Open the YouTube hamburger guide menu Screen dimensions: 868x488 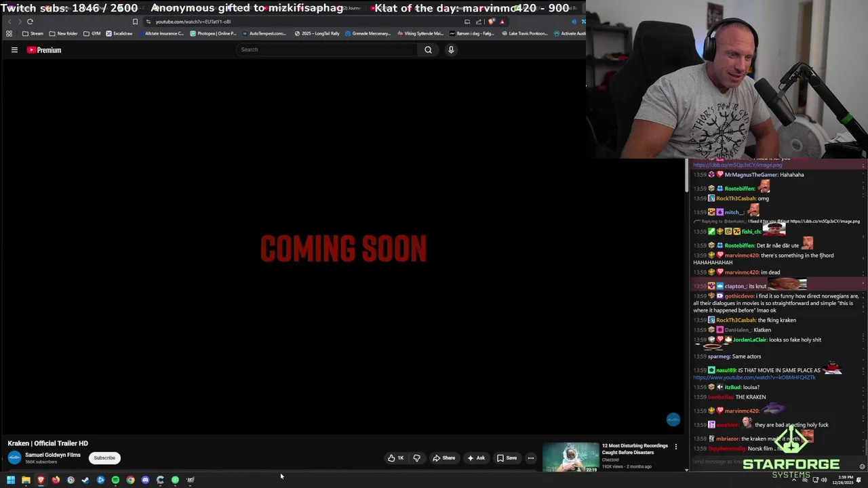click(x=14, y=49)
